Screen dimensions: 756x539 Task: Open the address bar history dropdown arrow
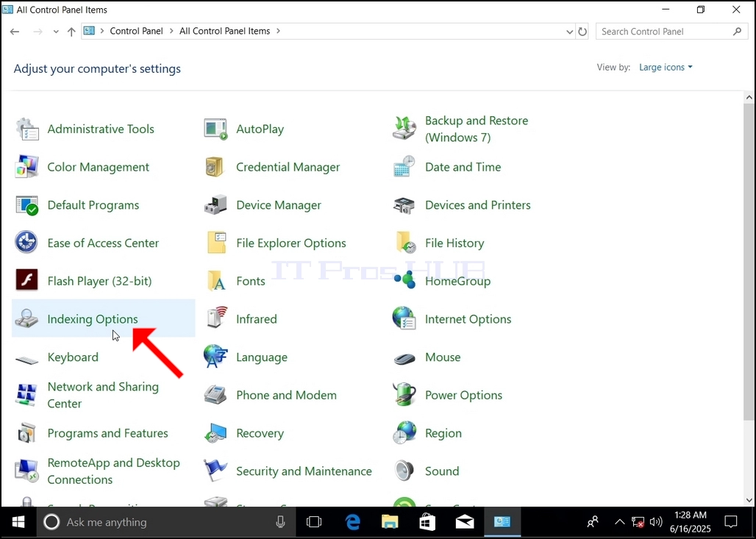[x=569, y=32]
